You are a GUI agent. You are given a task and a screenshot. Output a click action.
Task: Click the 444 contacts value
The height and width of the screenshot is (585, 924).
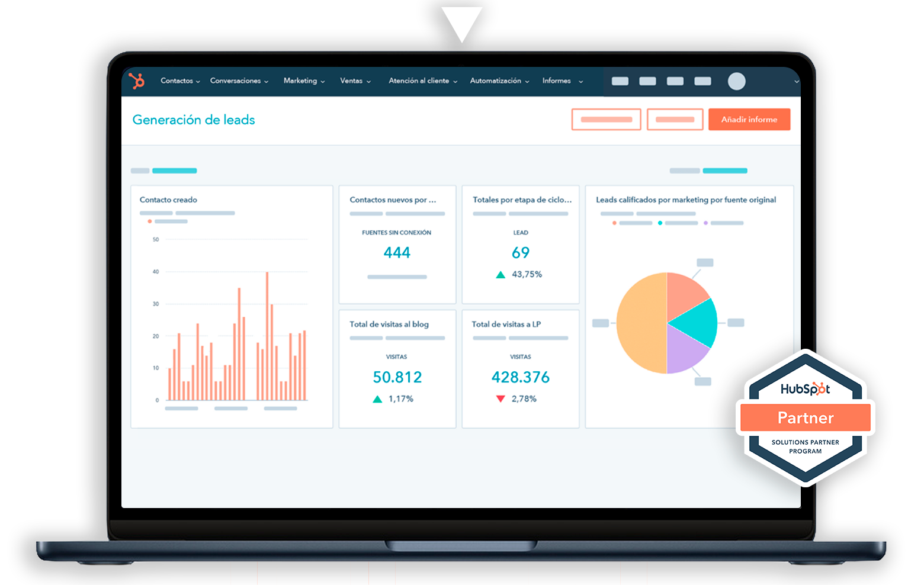[397, 253]
